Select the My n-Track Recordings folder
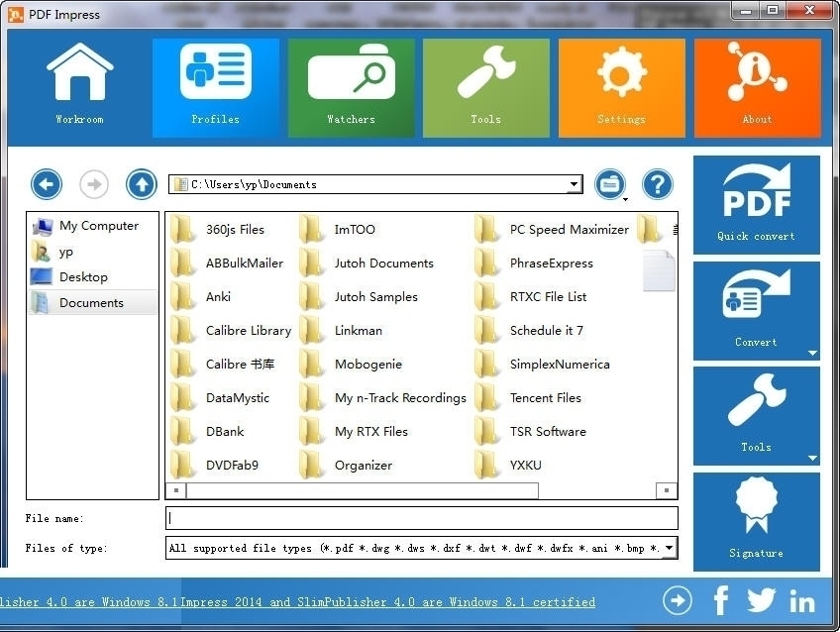Screen dimensions: 840x632 (383, 397)
